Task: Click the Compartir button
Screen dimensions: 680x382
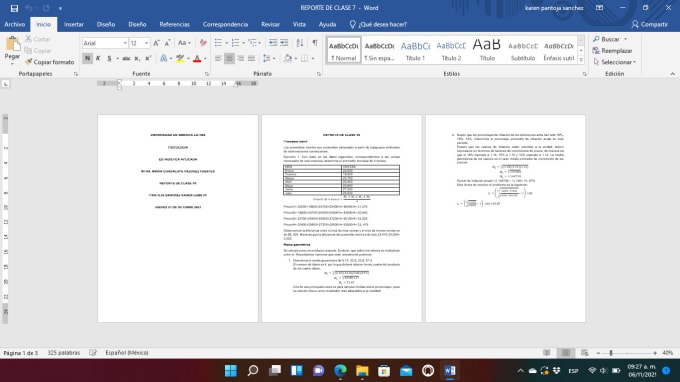Action: [x=650, y=24]
